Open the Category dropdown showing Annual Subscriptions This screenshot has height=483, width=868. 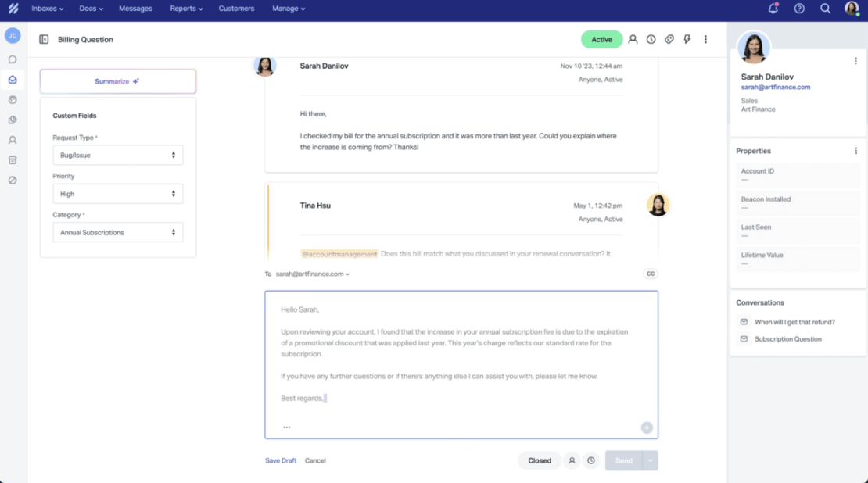point(117,231)
